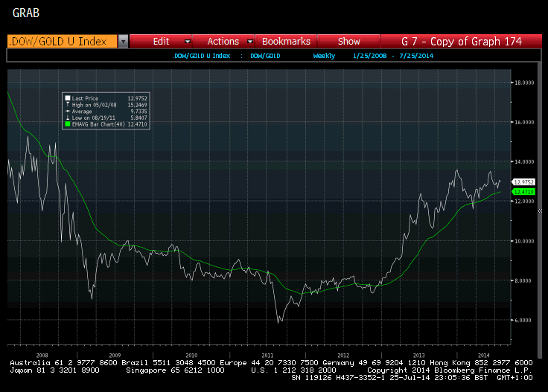Click the Low marker icon in legend
Viewport: 548px width, 392px height.
coord(68,118)
